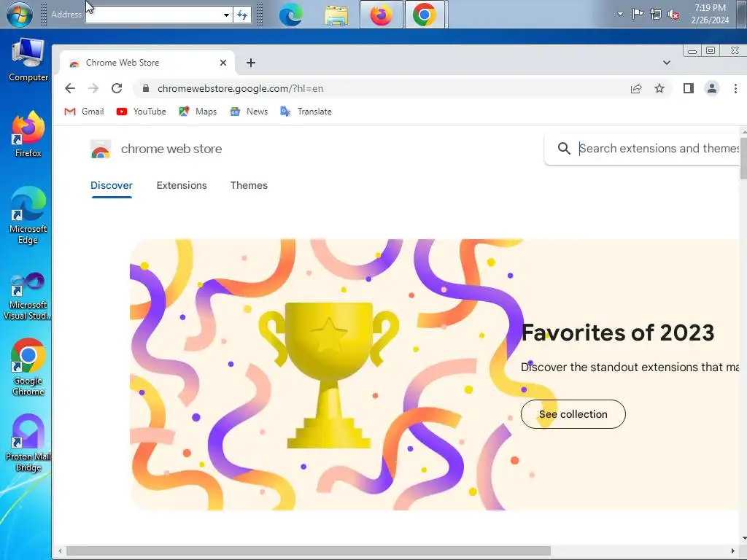
Task: Click the taskbar Address refresh button
Action: click(x=242, y=15)
